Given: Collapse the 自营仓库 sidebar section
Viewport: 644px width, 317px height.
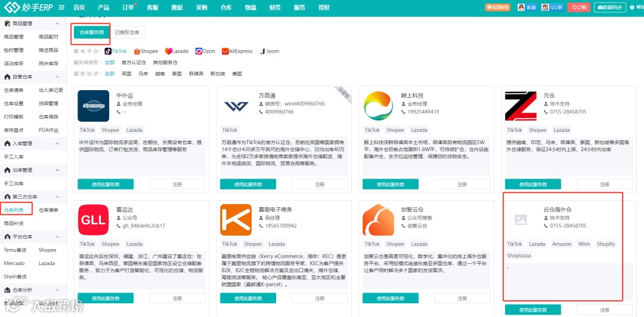Looking at the screenshot, I should [x=57, y=77].
